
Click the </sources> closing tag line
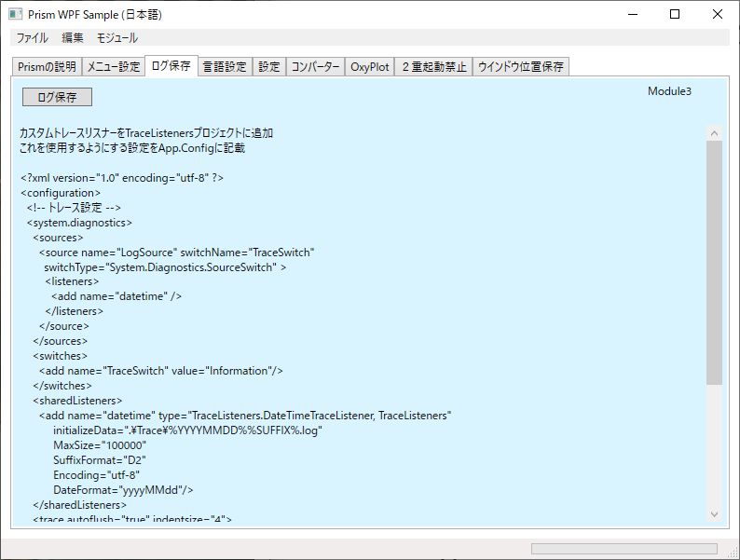(60, 341)
